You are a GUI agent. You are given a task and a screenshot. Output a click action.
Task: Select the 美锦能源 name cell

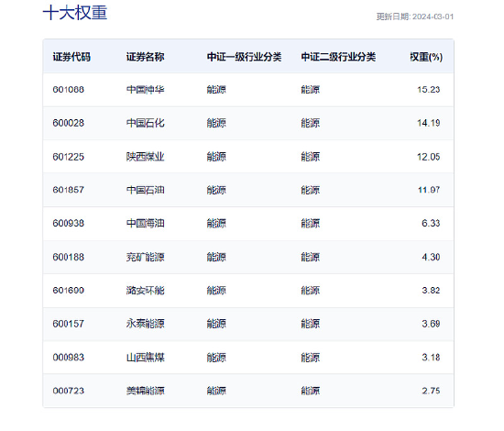tap(146, 391)
